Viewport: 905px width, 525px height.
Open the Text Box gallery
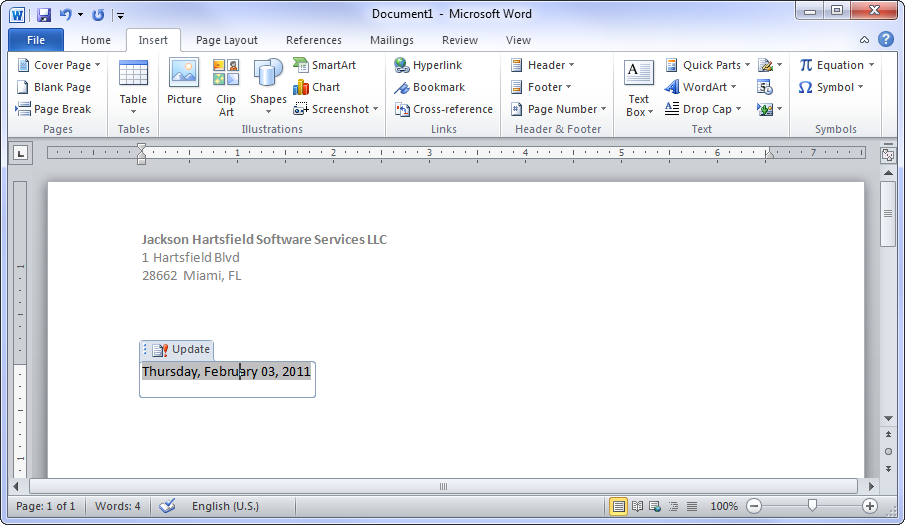(639, 88)
